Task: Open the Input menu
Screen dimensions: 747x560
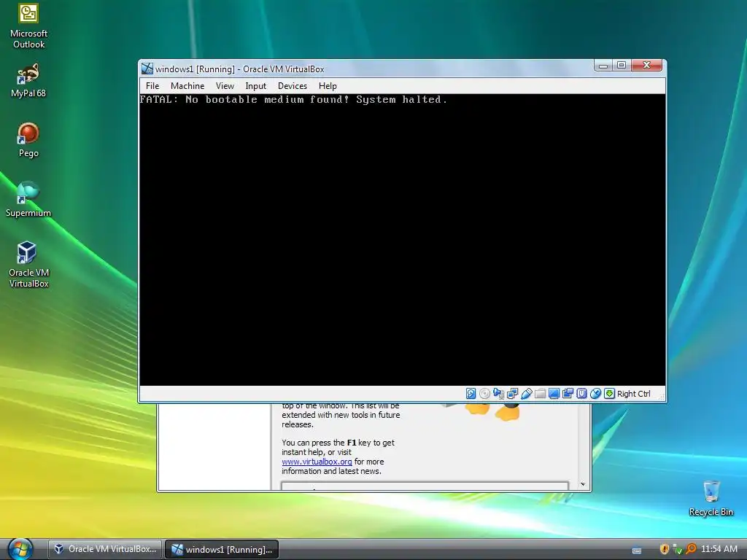Action: tap(256, 86)
